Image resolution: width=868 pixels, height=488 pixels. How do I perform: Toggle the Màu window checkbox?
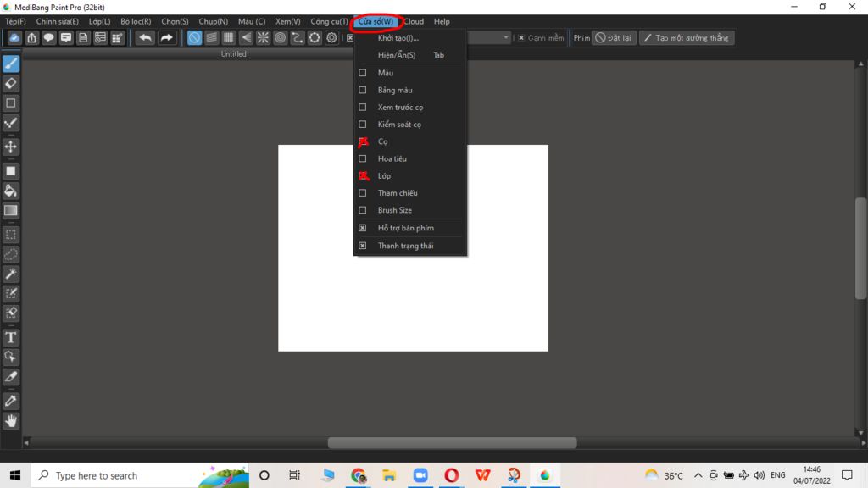tap(363, 73)
